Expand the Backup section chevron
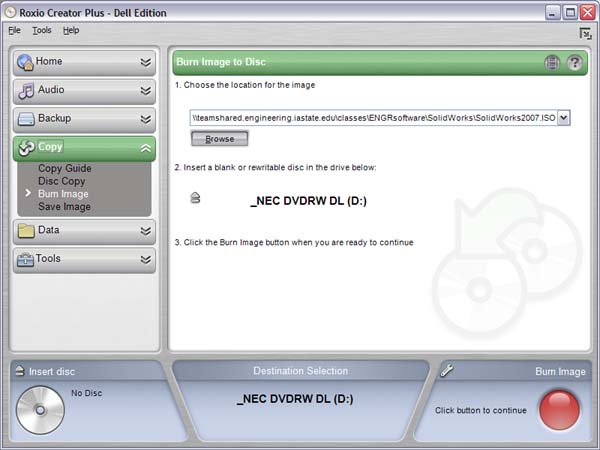The image size is (600, 450). (x=145, y=119)
